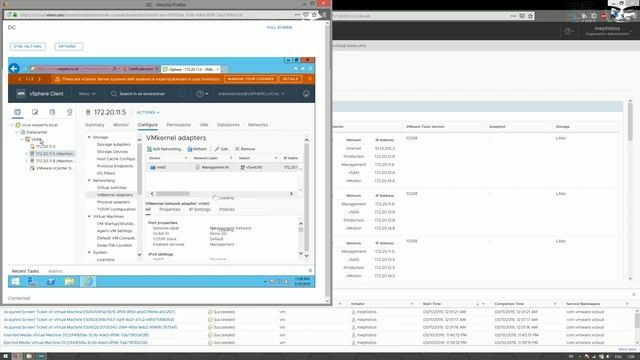Click MANAGE YOUR LICENSES in the banner
Screen dimensions: 640x360
[x=251, y=79]
